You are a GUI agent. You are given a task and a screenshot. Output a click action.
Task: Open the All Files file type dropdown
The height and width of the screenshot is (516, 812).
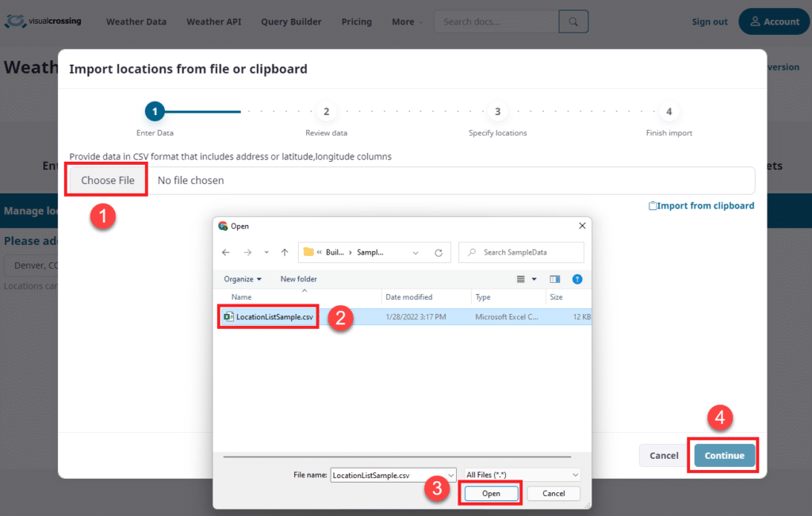pyautogui.click(x=521, y=474)
